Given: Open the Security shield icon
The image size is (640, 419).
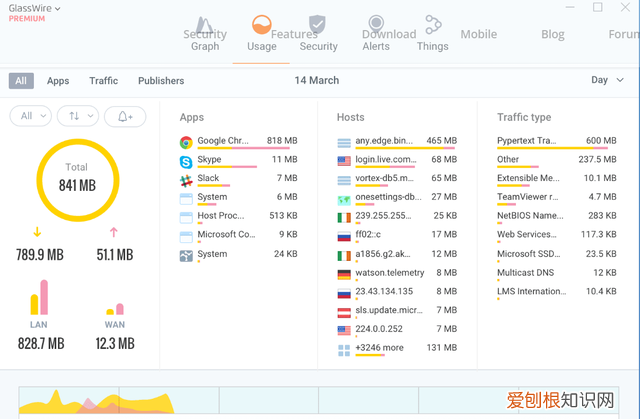Looking at the screenshot, I should (x=317, y=26).
